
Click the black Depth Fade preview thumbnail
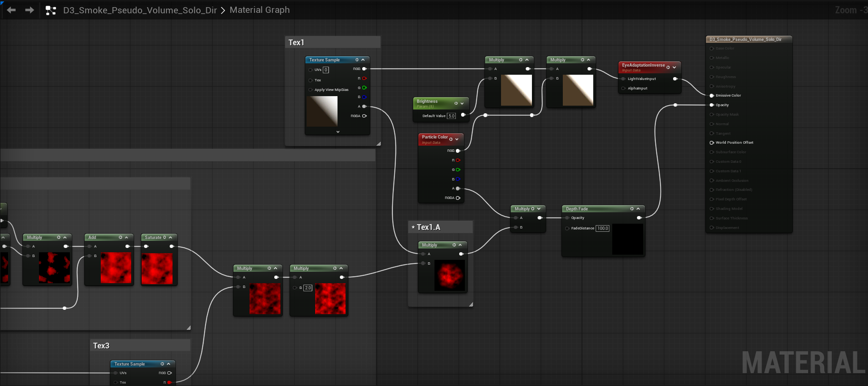(627, 239)
